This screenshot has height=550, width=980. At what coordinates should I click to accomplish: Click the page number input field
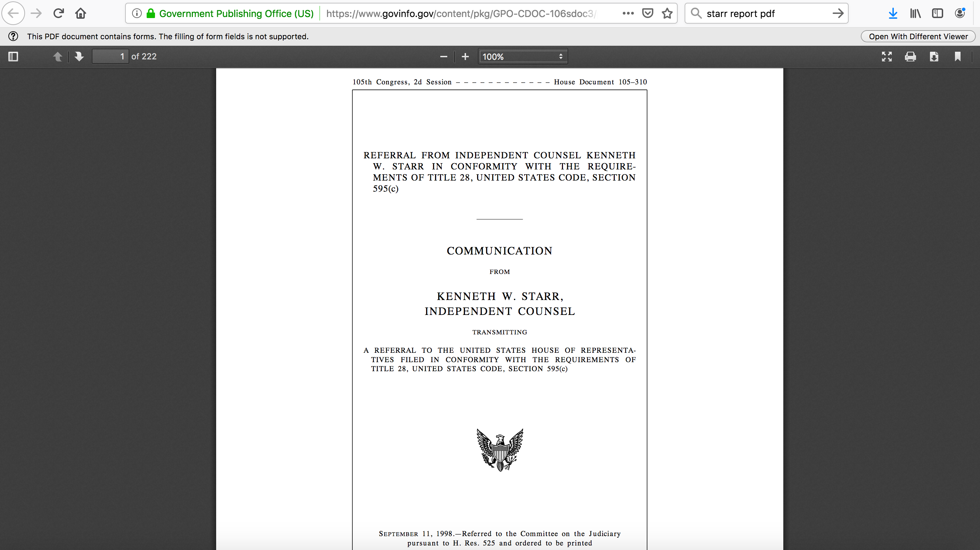(x=110, y=57)
